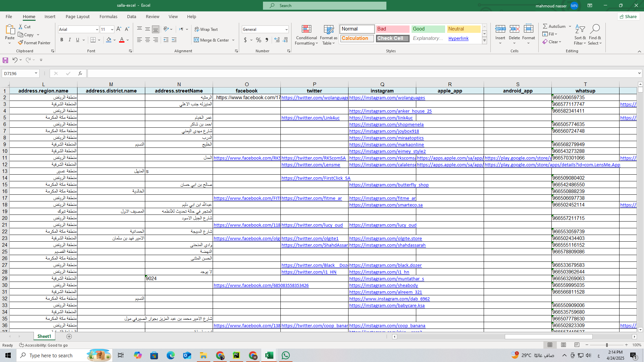Click the Share button
The width and height of the screenshot is (644, 362).
[x=628, y=16]
